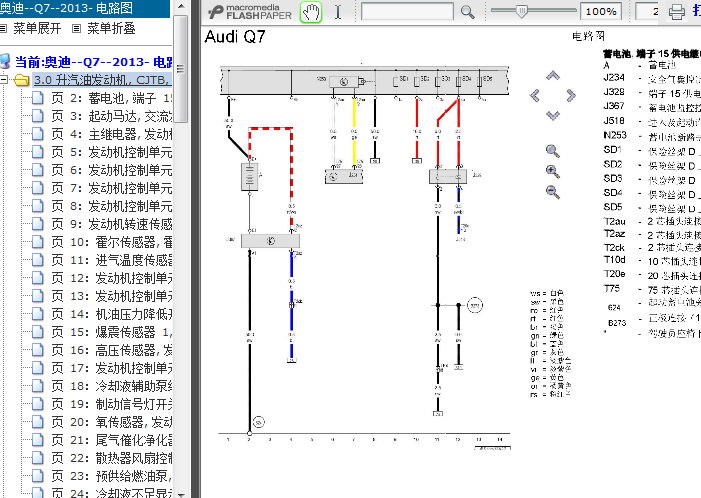Open 页 13: 发动机控制单元 page
Viewport: 701px width, 498px height.
pos(112,296)
